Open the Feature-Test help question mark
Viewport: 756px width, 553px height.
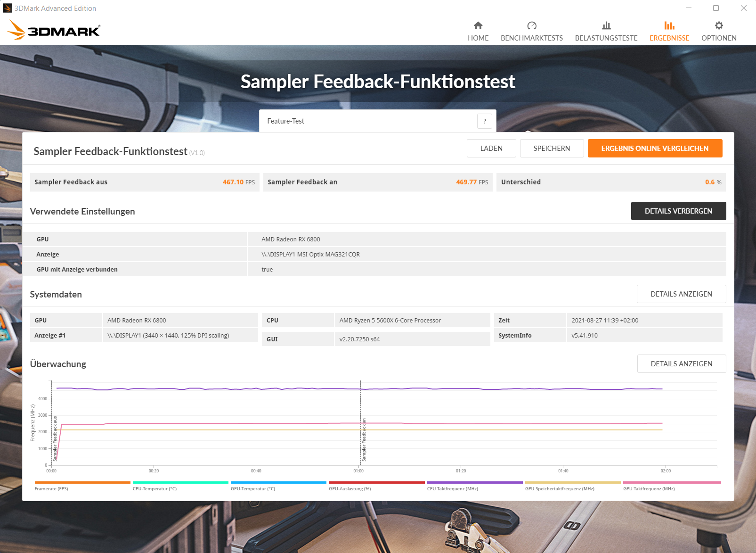[485, 121]
